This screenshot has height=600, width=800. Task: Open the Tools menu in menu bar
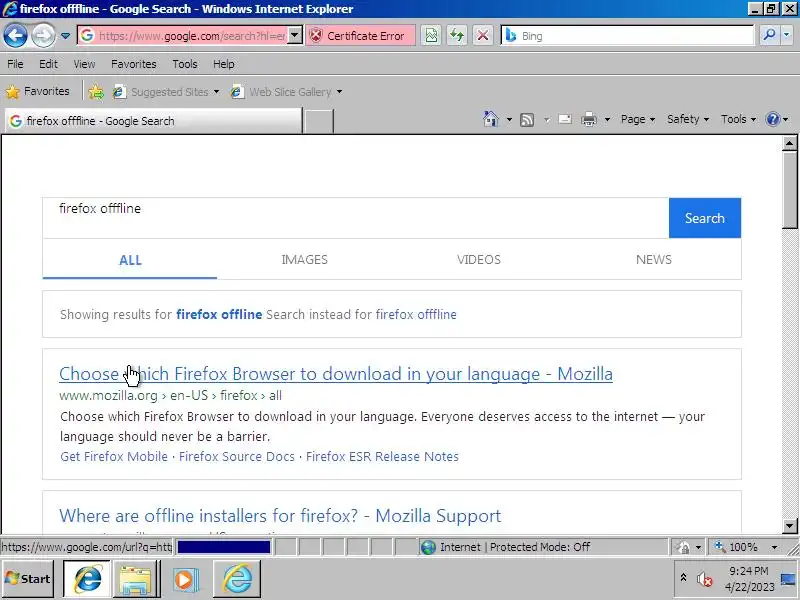185,64
